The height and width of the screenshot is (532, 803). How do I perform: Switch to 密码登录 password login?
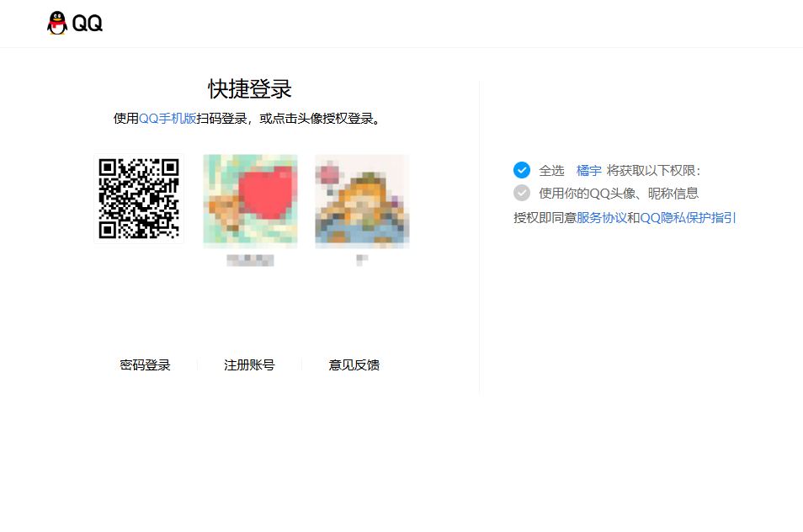click(x=144, y=364)
